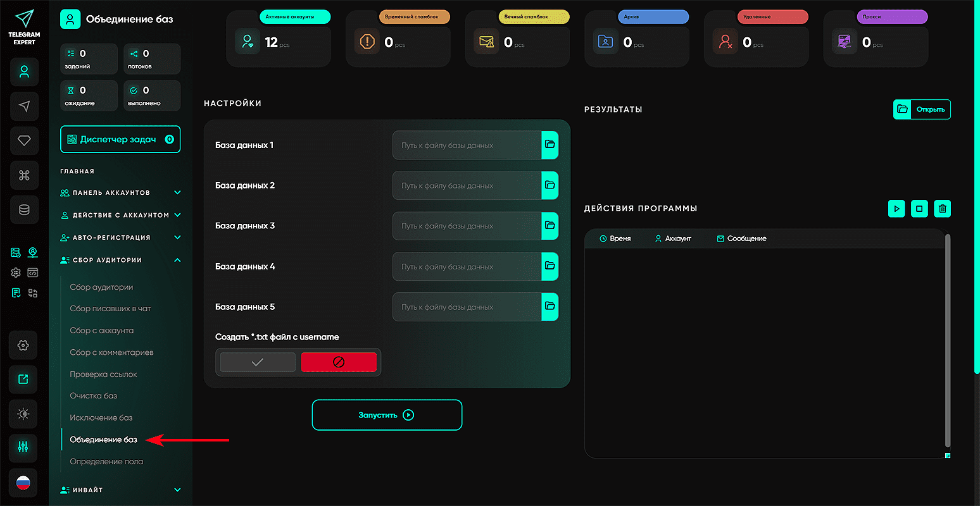Enable txt file creation with checkmark toggle
Viewport: 980px width, 506px height.
(258, 362)
